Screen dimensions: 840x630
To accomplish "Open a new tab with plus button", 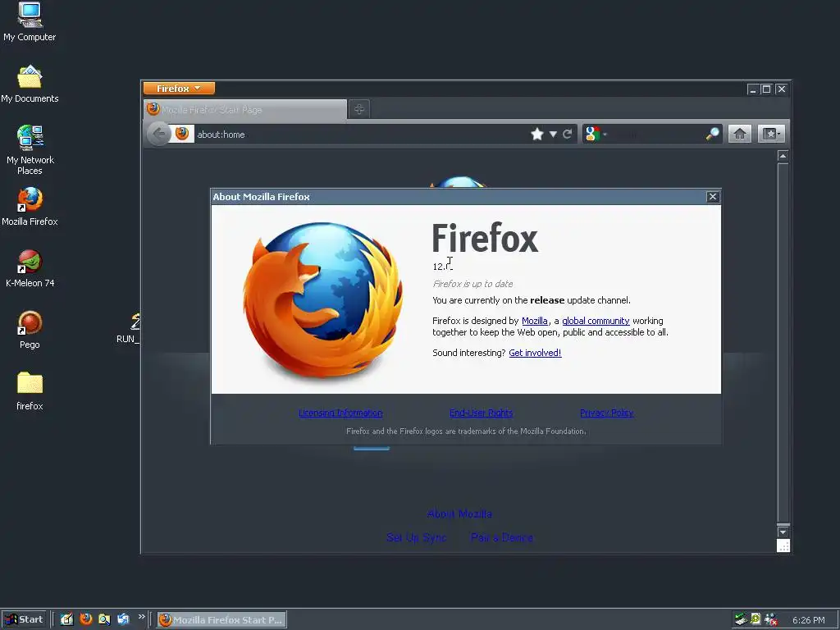I will (x=359, y=109).
